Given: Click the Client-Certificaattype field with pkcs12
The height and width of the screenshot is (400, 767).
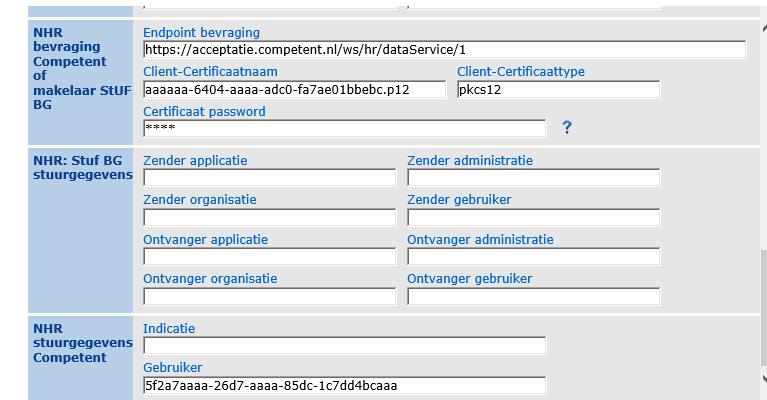Looking at the screenshot, I should [559, 89].
